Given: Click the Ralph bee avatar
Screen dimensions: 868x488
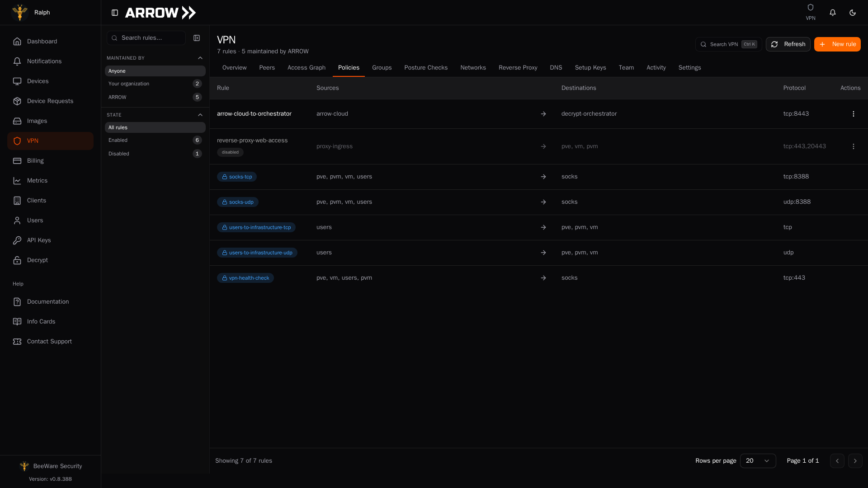Looking at the screenshot, I should (x=20, y=13).
